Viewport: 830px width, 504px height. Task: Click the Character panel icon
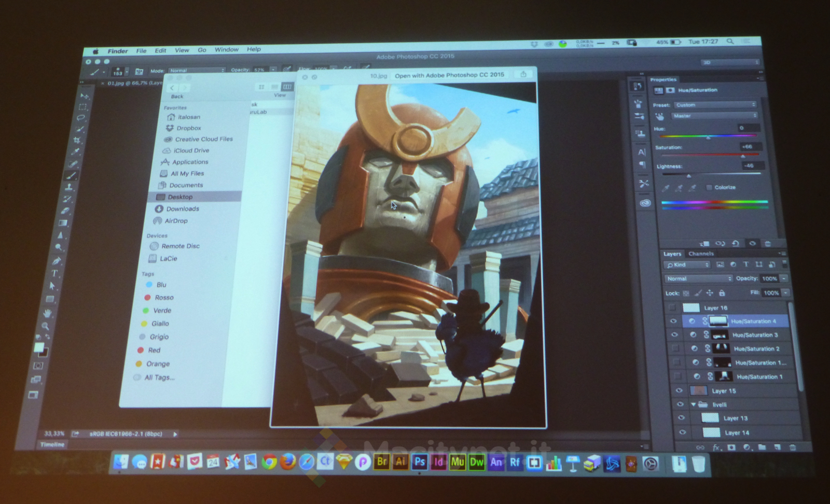(642, 152)
